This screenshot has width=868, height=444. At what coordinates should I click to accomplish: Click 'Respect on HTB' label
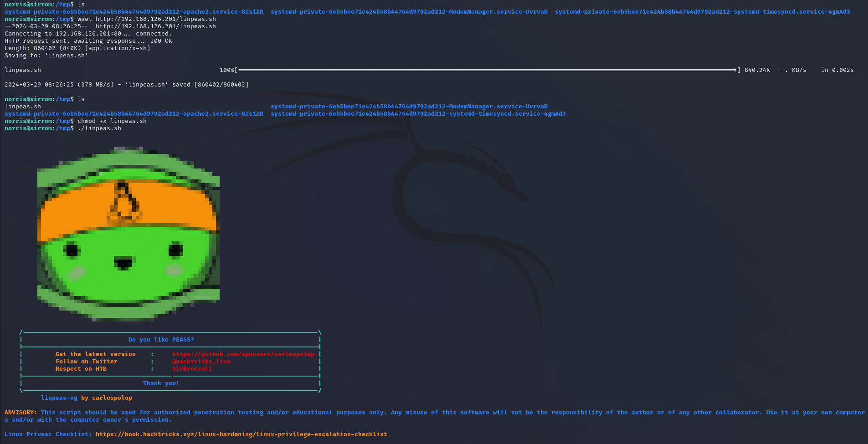81,369
